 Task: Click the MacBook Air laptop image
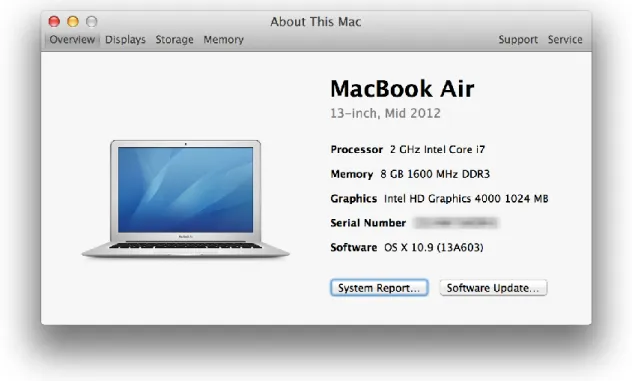(185, 199)
